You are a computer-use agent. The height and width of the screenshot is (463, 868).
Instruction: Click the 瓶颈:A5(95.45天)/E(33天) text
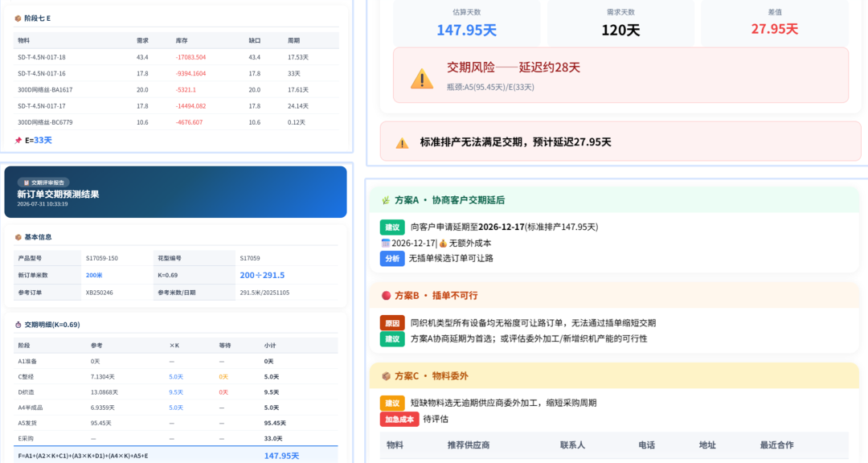(x=490, y=87)
